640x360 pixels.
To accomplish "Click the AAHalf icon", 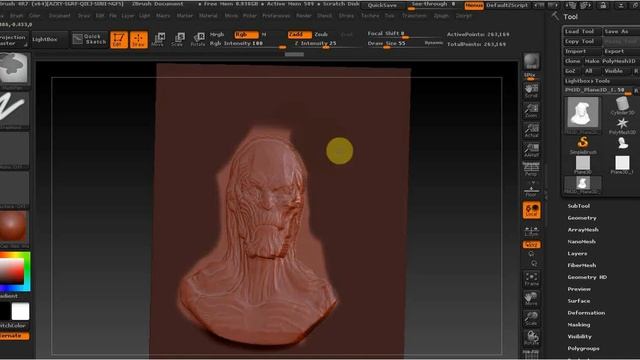I will [531, 150].
